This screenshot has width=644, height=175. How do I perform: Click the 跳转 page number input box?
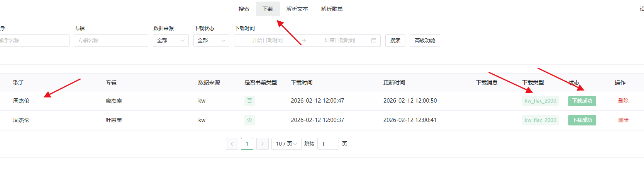click(328, 144)
